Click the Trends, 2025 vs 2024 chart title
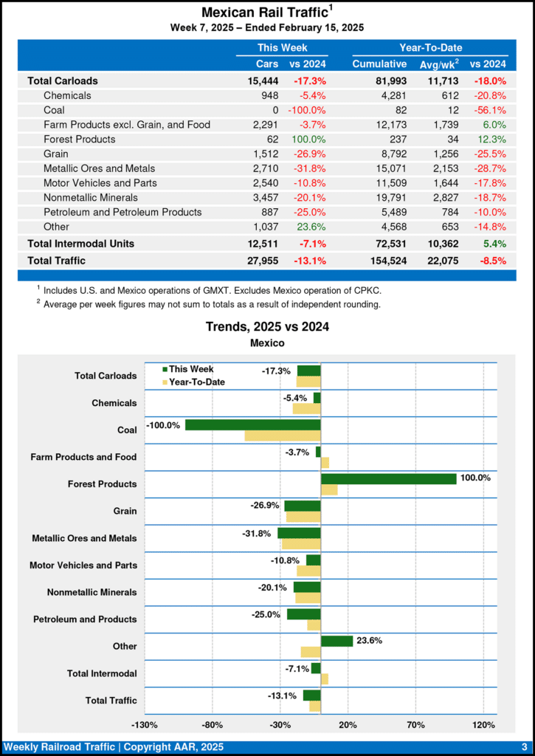Screen dimensions: 535x756 click(x=267, y=326)
